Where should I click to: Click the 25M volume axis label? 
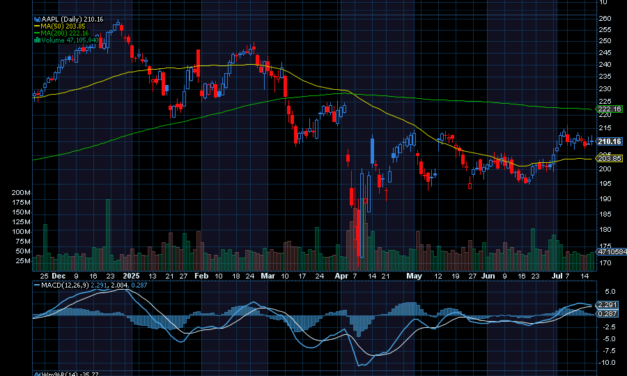[x=23, y=261]
